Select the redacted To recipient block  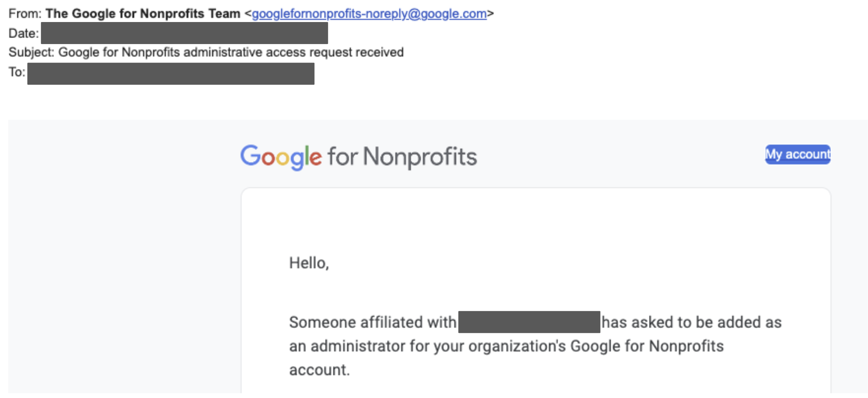click(x=171, y=74)
